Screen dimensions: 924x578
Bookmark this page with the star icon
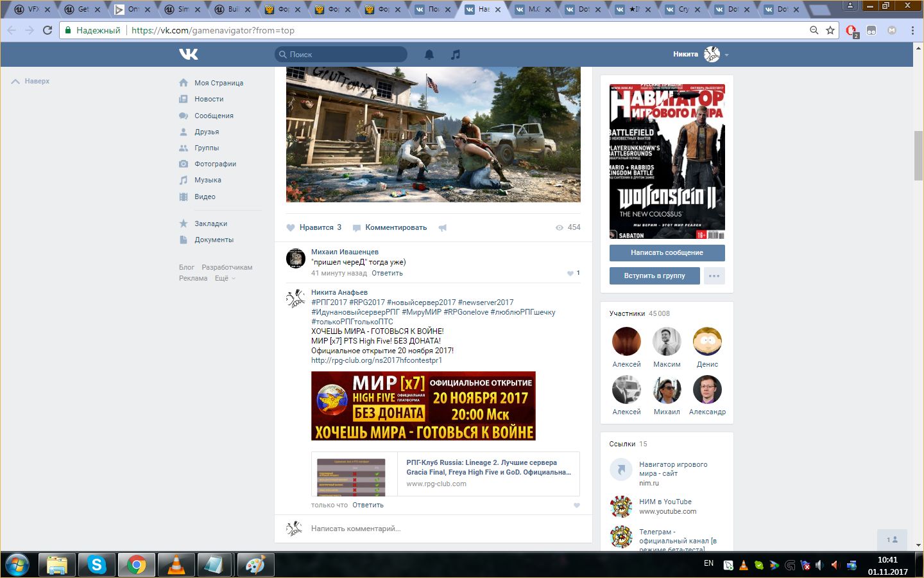click(830, 30)
